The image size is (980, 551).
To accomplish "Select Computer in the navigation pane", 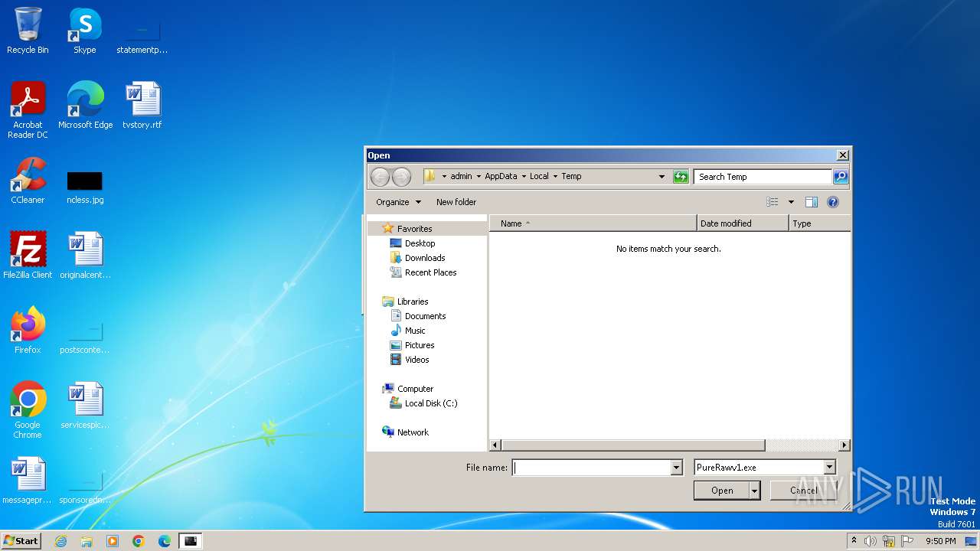I will (415, 389).
